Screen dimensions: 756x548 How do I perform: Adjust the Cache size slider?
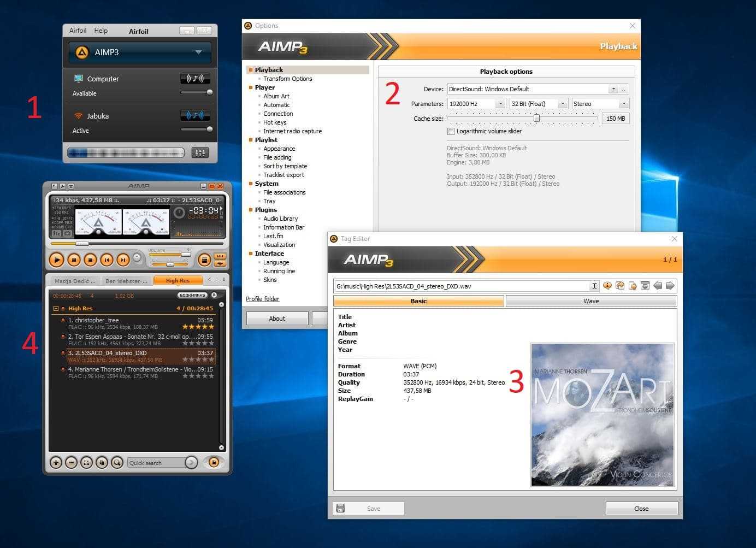click(536, 118)
